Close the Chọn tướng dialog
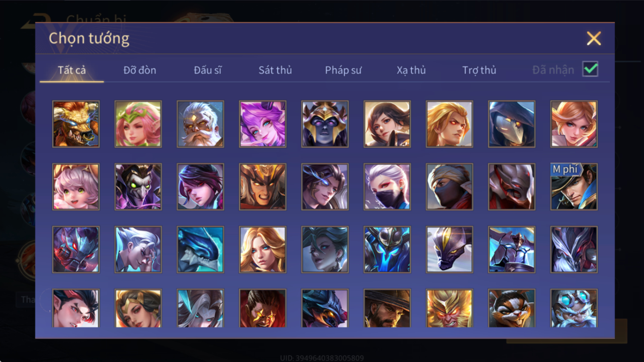Screen dimensions: 644x362 pyautogui.click(x=594, y=39)
